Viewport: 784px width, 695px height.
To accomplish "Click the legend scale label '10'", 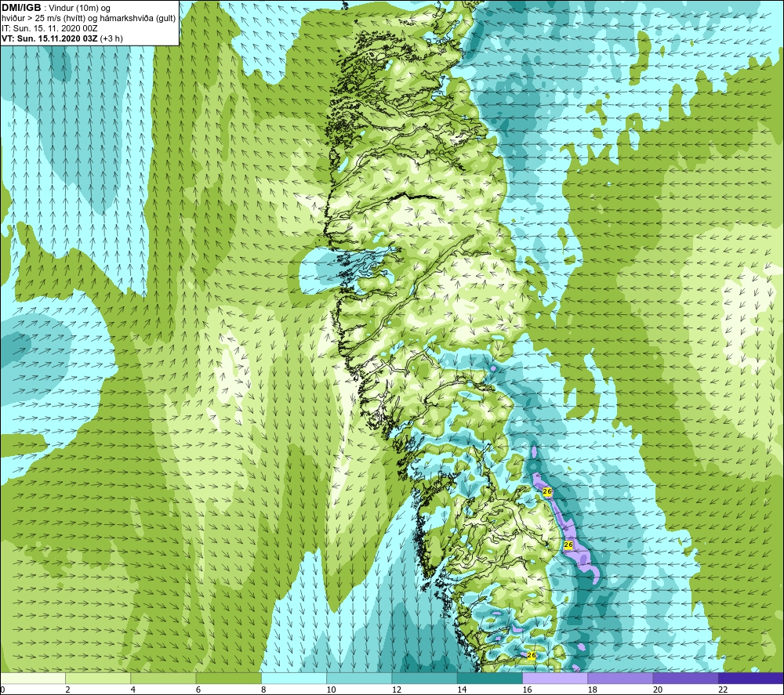I will 332,690.
